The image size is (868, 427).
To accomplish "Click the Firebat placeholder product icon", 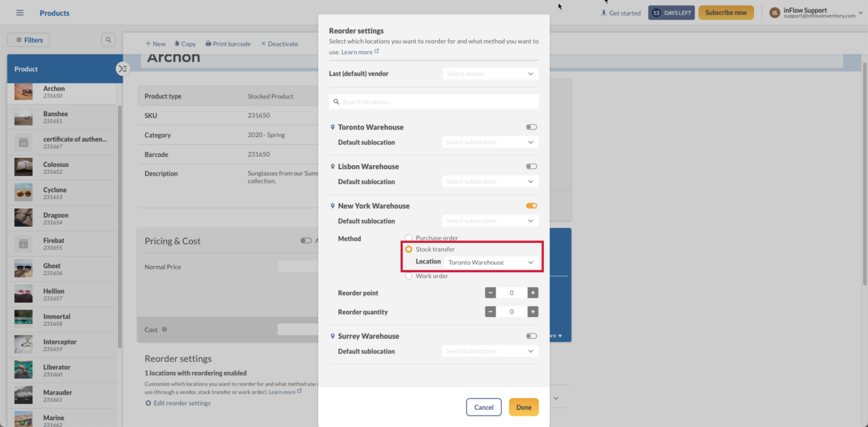I will (x=23, y=244).
